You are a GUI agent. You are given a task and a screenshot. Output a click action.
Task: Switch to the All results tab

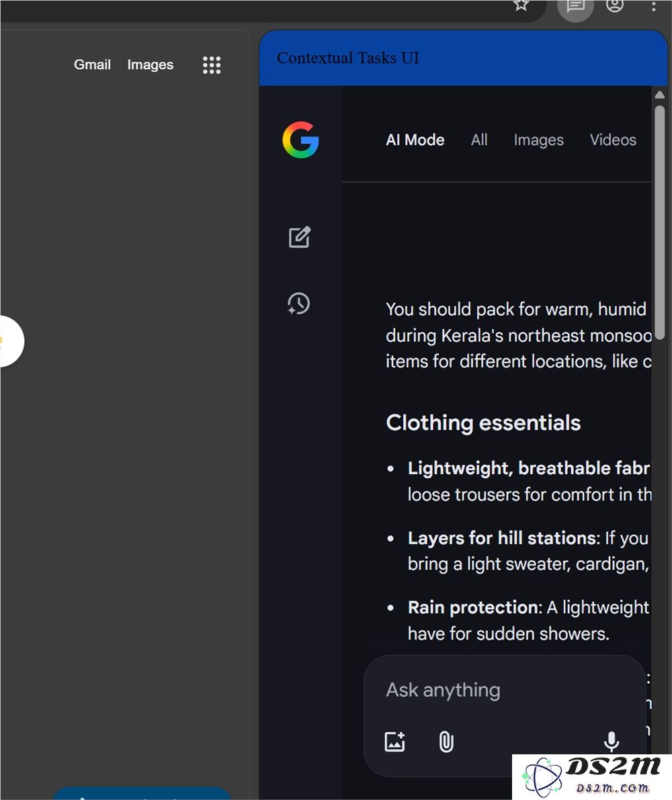pos(479,140)
